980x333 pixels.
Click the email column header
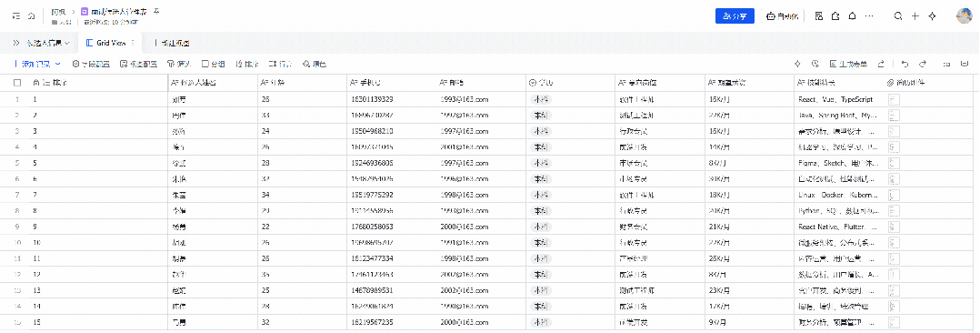tap(480, 83)
